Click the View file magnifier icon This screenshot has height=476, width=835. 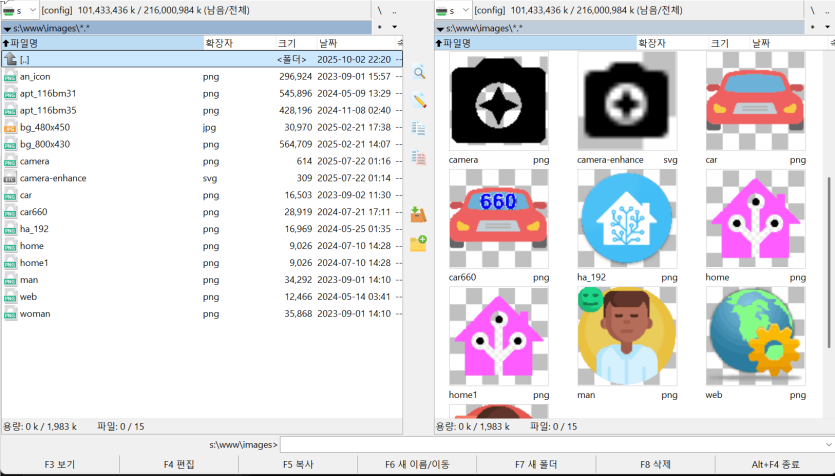[420, 73]
